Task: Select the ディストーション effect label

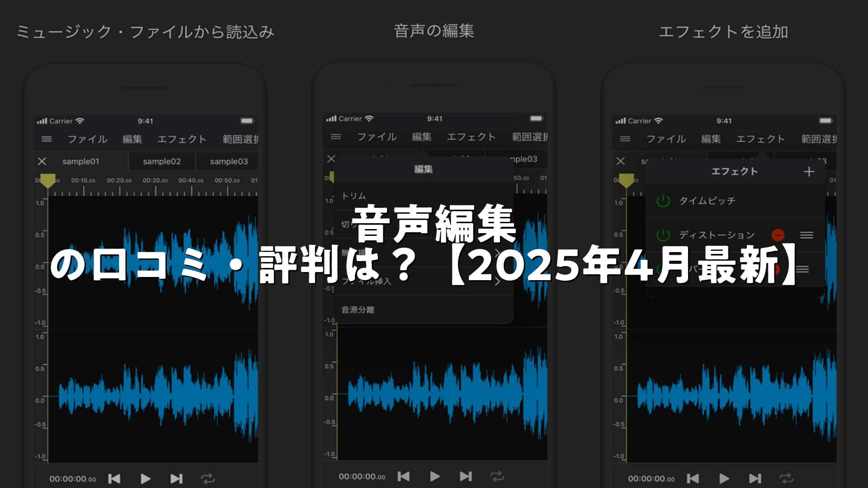Action: pos(717,235)
